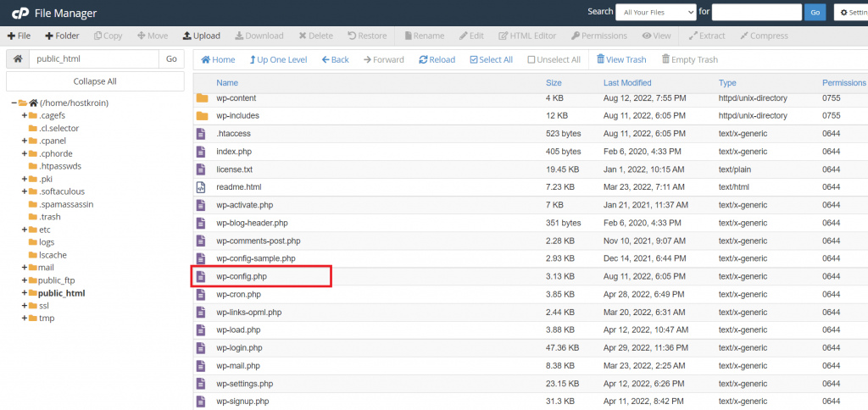Sort by the Type column header
Viewport: 868px width, 410px height.
[727, 83]
